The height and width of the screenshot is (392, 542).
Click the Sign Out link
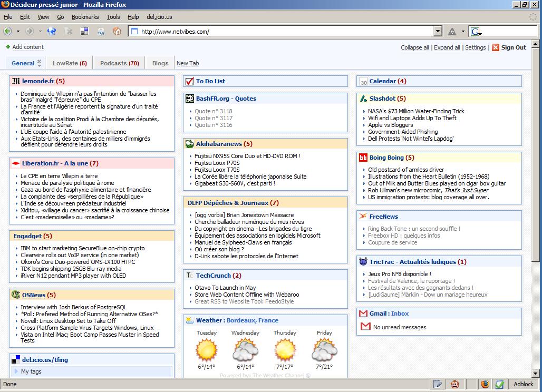(x=513, y=47)
